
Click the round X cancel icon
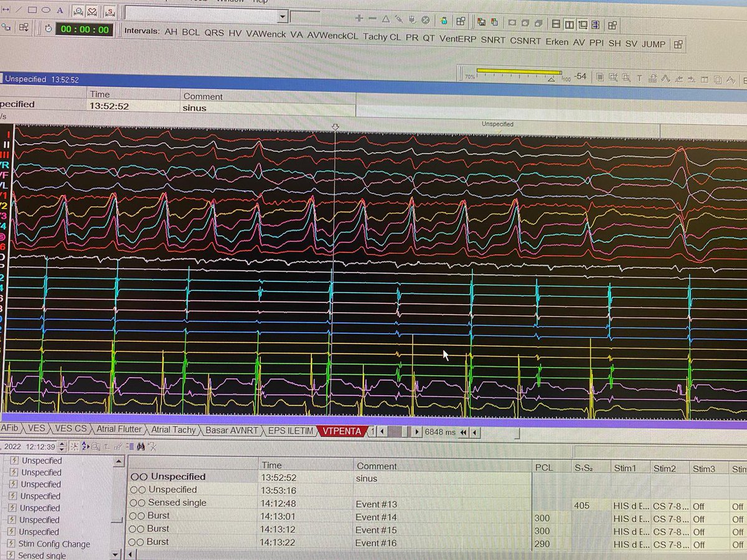[426, 21]
